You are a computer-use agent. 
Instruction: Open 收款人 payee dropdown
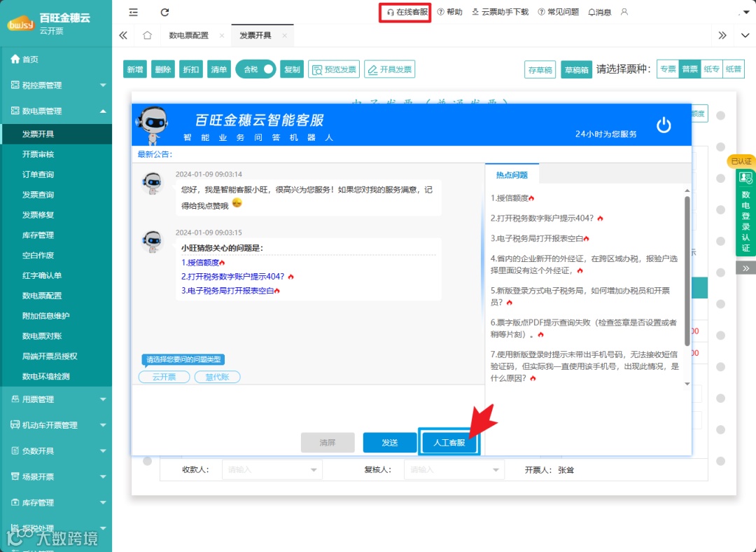point(272,469)
